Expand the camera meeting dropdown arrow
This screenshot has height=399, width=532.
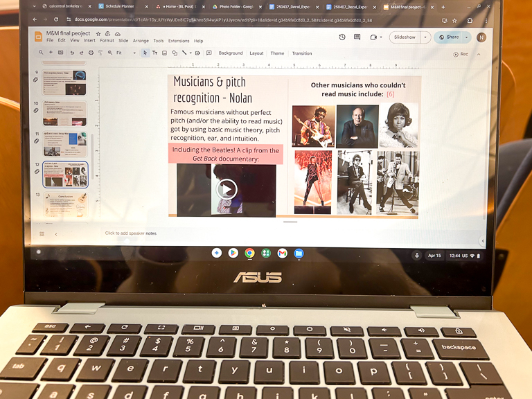381,37
